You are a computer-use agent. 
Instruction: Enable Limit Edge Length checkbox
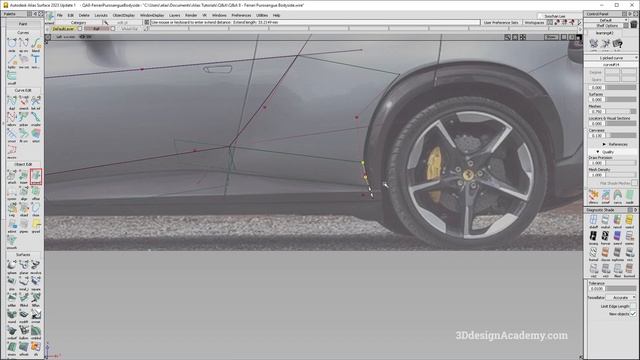click(x=633, y=306)
